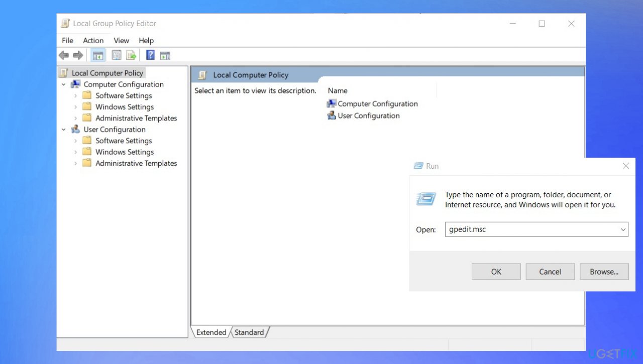Click the Local Group Policy Editor title bar icon
The width and height of the screenshot is (643, 364).
65,24
